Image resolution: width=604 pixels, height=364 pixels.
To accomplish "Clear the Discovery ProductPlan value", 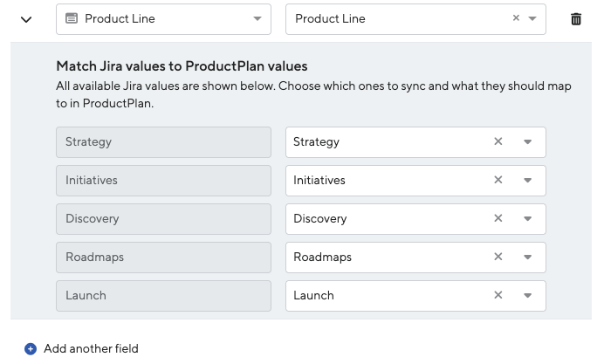I will [x=498, y=218].
